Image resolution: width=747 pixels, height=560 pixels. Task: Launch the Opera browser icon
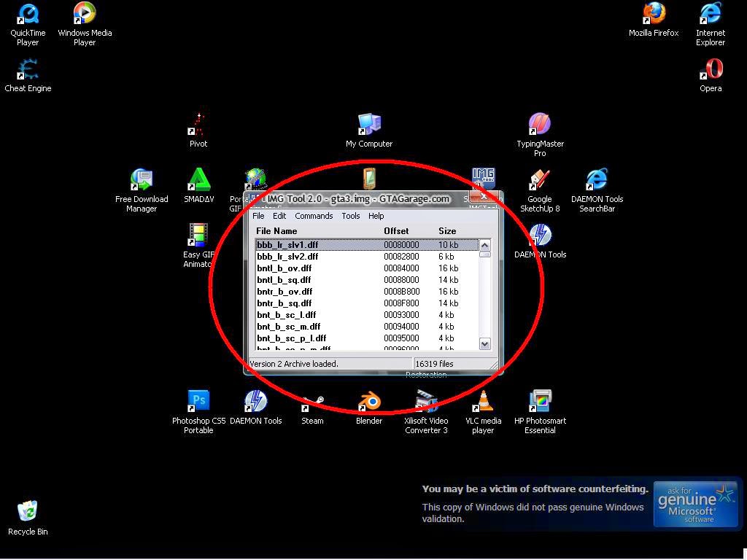(711, 75)
